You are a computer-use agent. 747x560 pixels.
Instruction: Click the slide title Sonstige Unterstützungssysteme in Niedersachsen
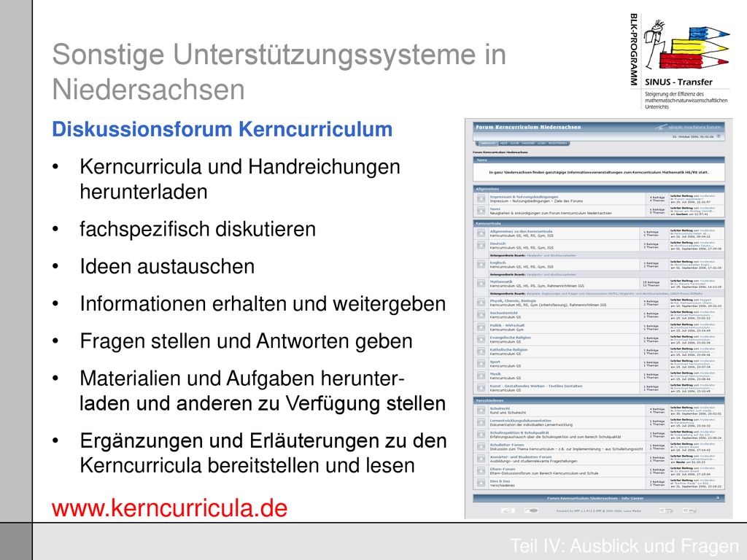[x=279, y=72]
